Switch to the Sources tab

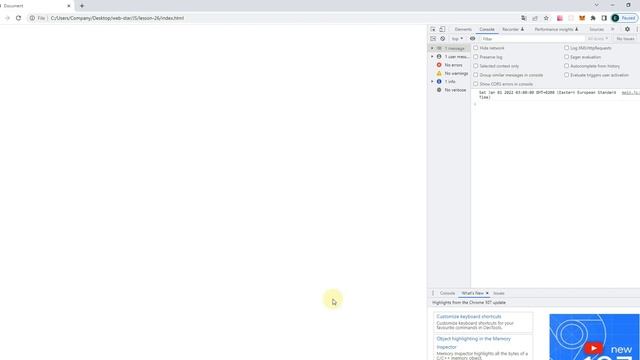point(596,29)
